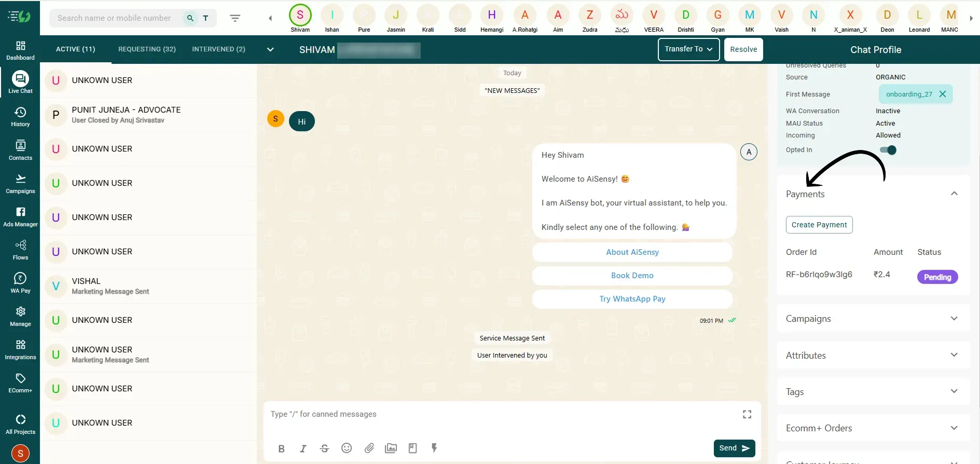Click the canned messages text input
The height and width of the screenshot is (464, 980).
[498, 414]
